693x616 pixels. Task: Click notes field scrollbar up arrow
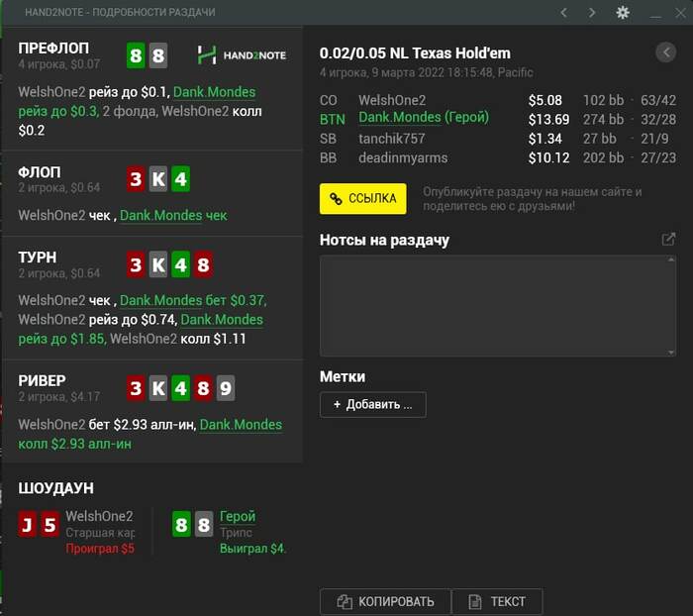(671, 259)
